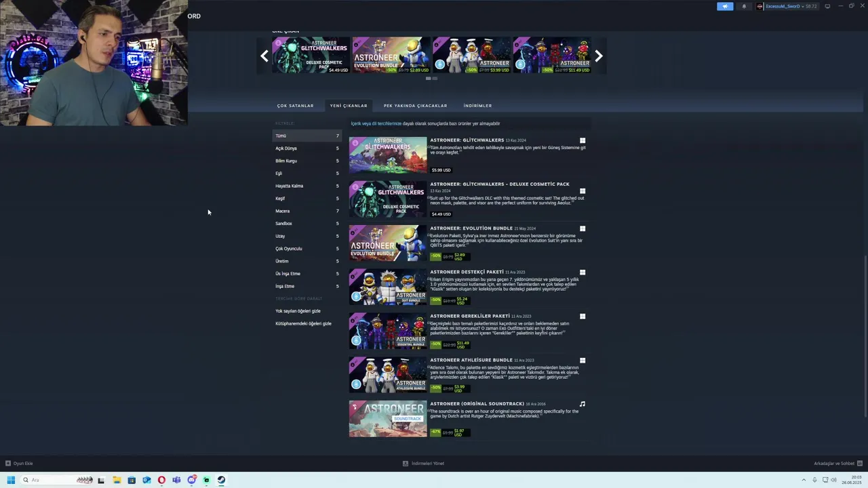Follow the 'İçerik veya dil tercihlerinize' link
The width and height of the screenshot is (868, 488).
[376, 123]
